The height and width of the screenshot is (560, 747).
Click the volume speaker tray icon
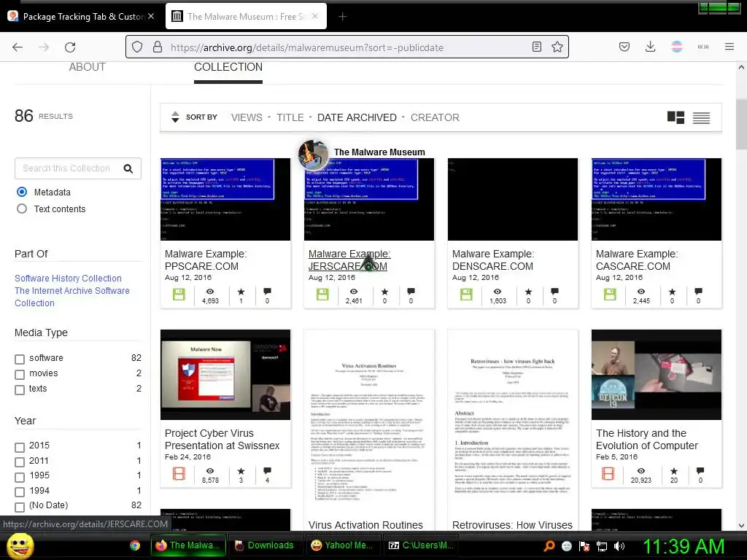tap(619, 546)
